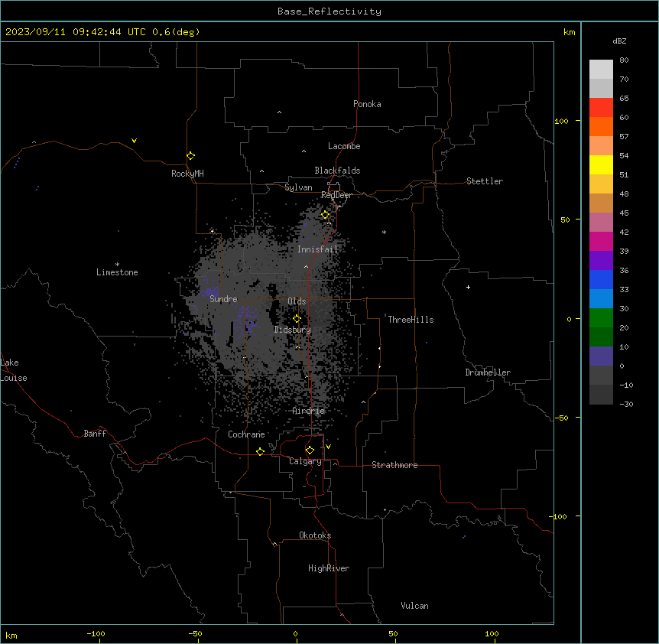Viewport: 659px width, 644px height.
Task: Select the -50 tick on vertical km axis
Action: click(x=563, y=418)
